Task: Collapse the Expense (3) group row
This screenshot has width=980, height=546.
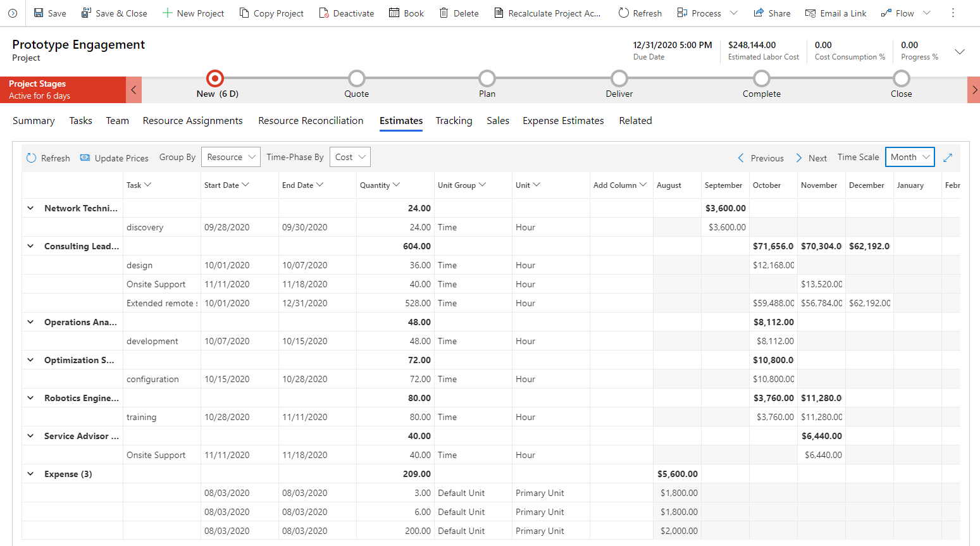Action: 30,474
